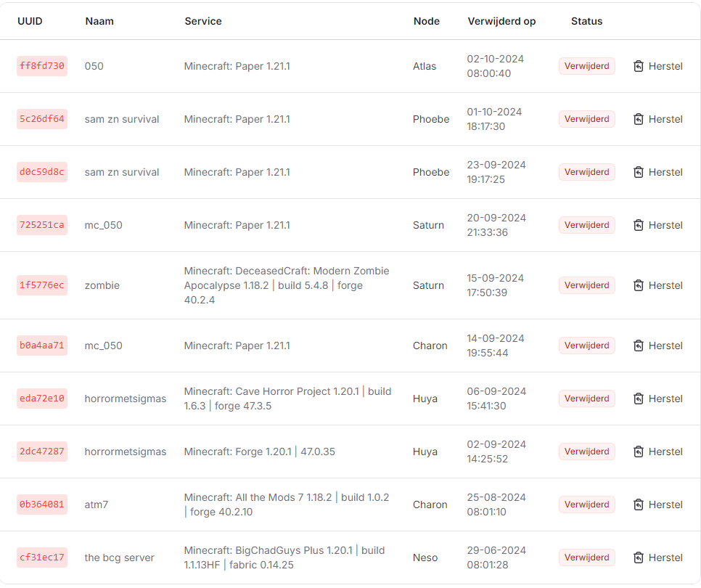This screenshot has height=588, width=701.
Task: Click the restore icon for server 5c26df64
Action: click(639, 119)
